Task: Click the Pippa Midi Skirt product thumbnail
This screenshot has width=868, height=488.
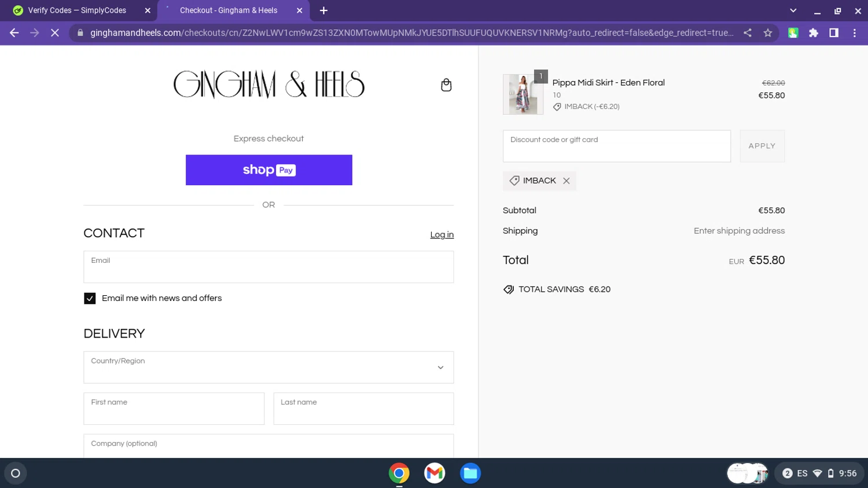Action: pos(523,94)
